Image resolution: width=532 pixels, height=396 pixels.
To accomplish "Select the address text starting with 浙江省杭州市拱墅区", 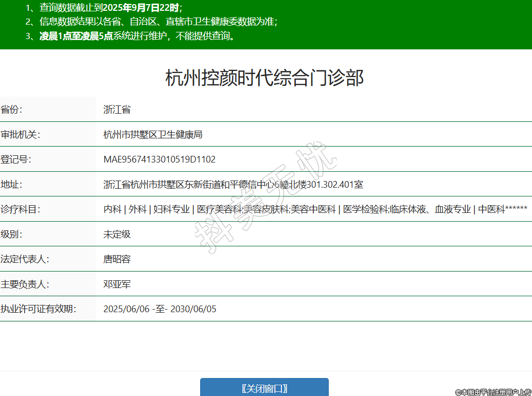I will pos(233,185).
